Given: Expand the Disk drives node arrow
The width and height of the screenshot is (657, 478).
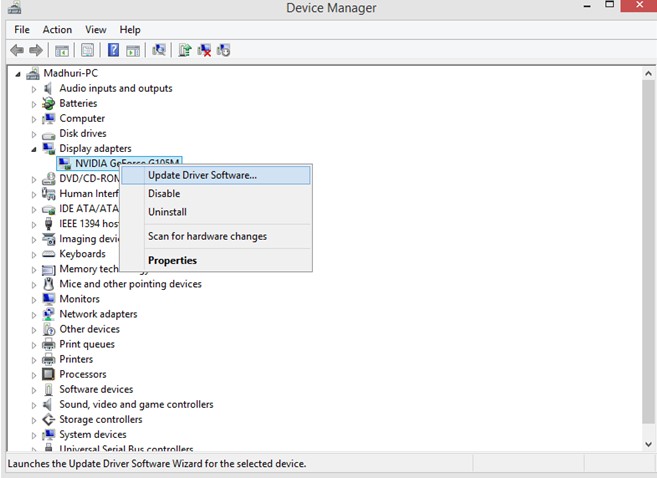Looking at the screenshot, I should coord(34,134).
